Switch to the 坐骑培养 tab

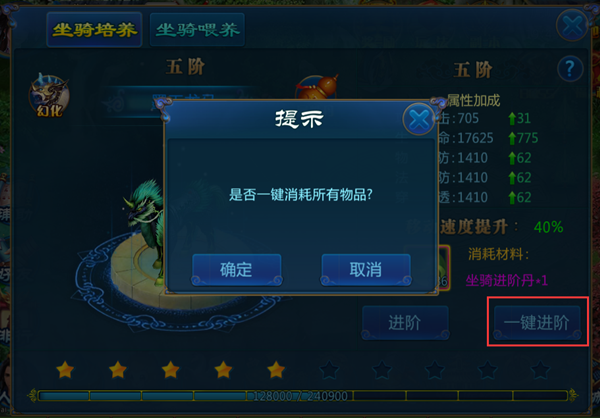pyautogui.click(x=95, y=30)
